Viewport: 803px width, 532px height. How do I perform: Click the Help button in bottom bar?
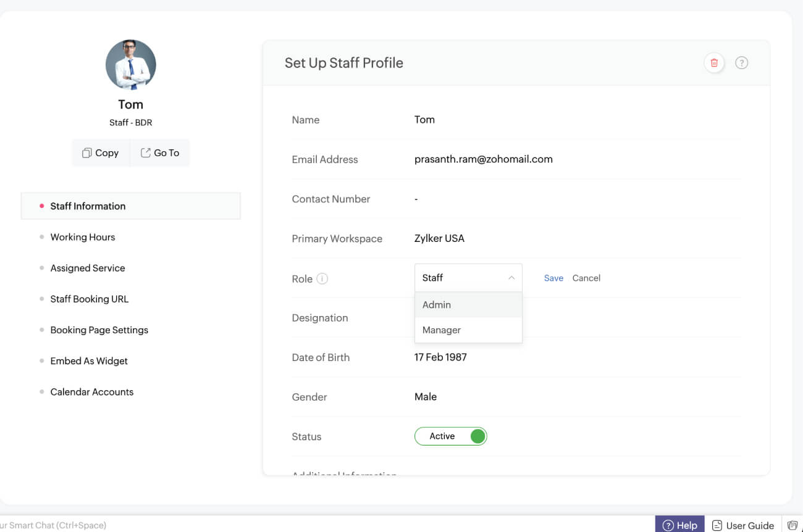pos(679,525)
